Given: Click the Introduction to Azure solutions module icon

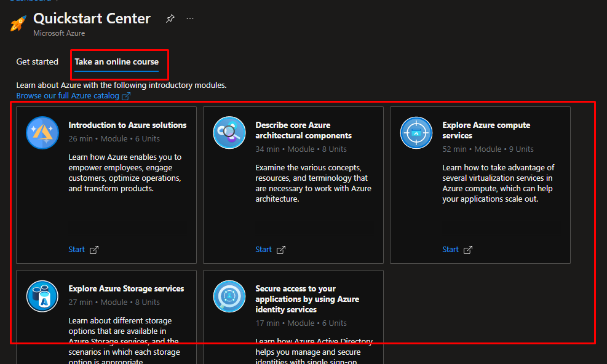Looking at the screenshot, I should 42,133.
